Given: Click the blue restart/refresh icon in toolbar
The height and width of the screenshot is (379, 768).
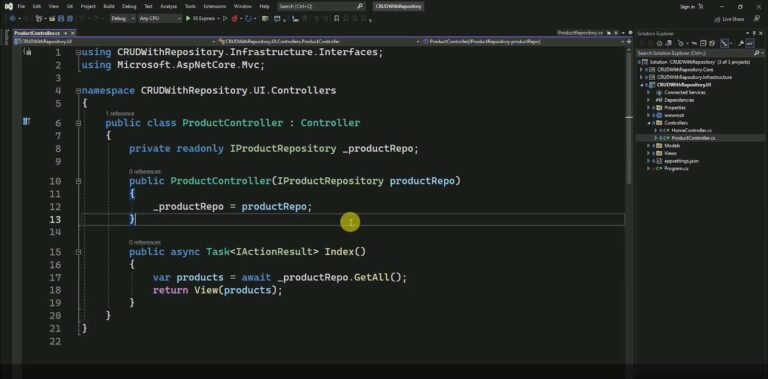Looking at the screenshot, I should 248,18.
